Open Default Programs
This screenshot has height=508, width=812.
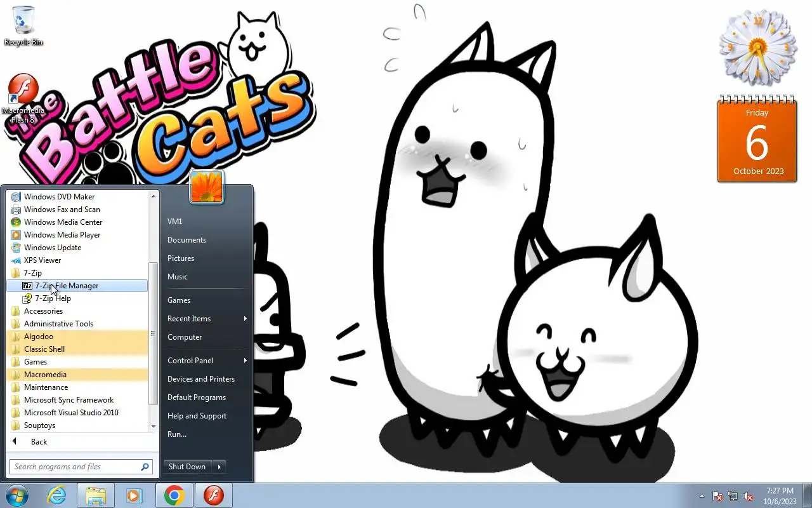207,398
